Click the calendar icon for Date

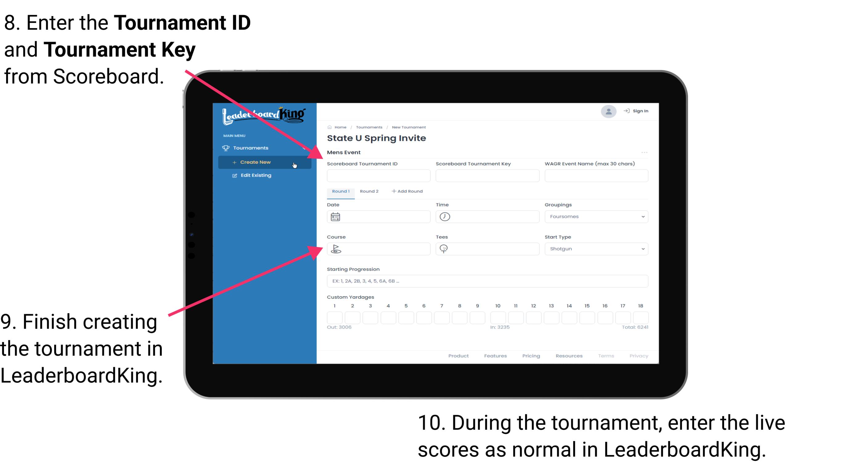coord(336,217)
